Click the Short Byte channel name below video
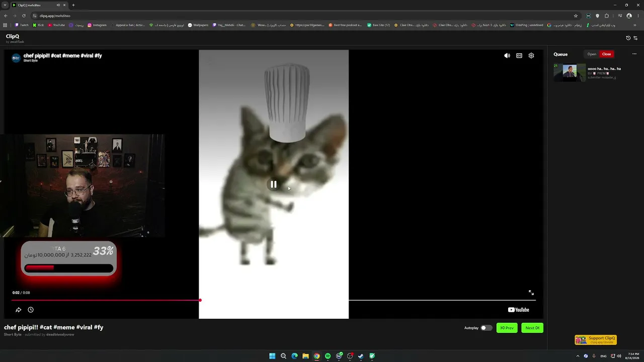644x362 pixels. pos(13,334)
